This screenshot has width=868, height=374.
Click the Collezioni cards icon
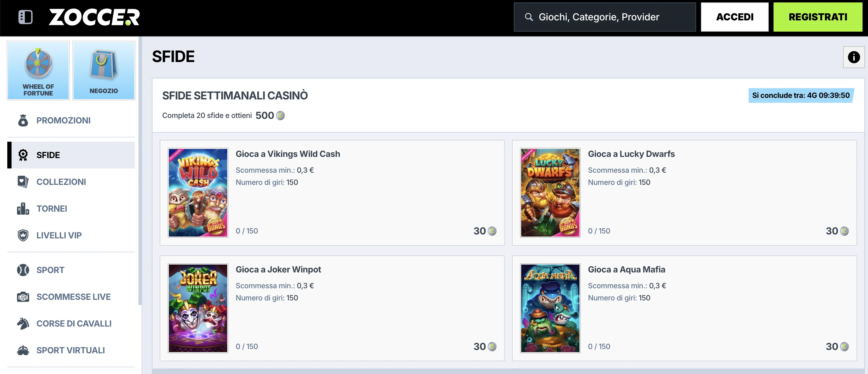pyautogui.click(x=23, y=182)
